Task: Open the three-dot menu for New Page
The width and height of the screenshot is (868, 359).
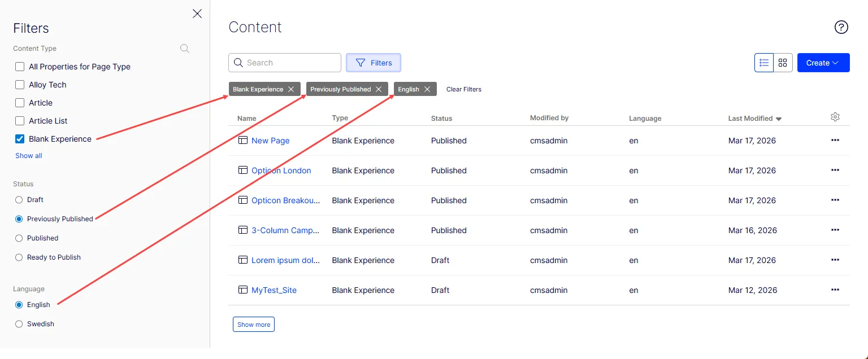Action: coord(835,140)
